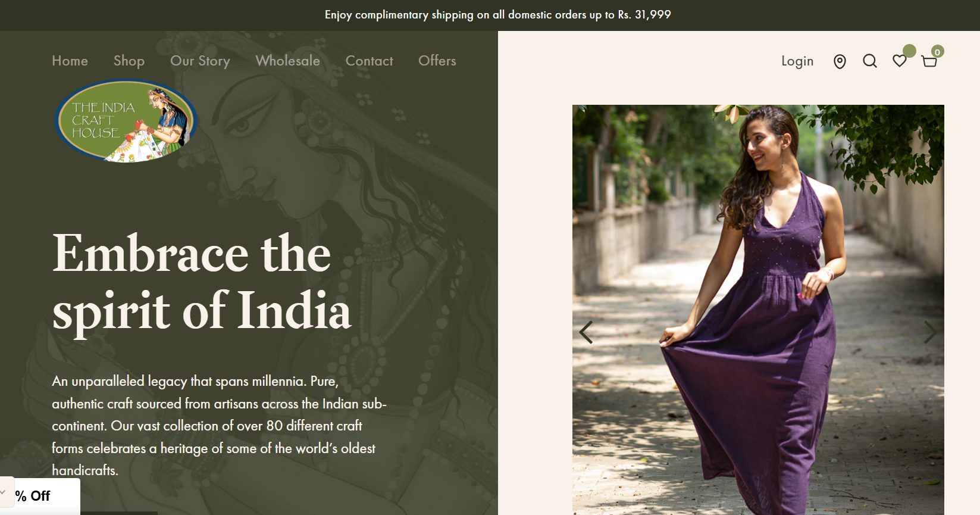Open the Shop menu

coord(129,61)
